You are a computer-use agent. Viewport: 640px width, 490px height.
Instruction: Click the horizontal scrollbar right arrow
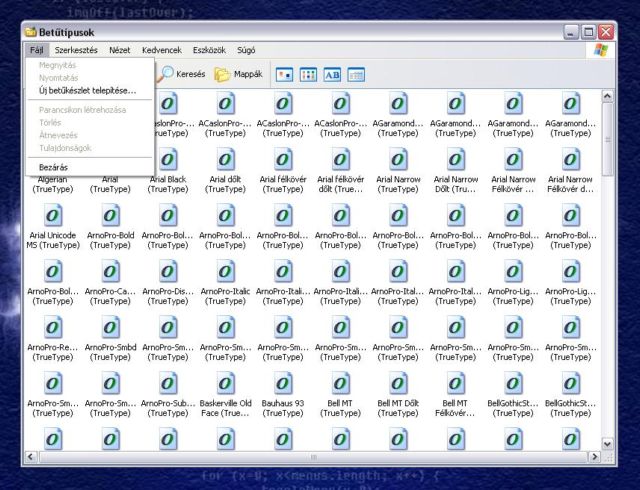point(592,457)
